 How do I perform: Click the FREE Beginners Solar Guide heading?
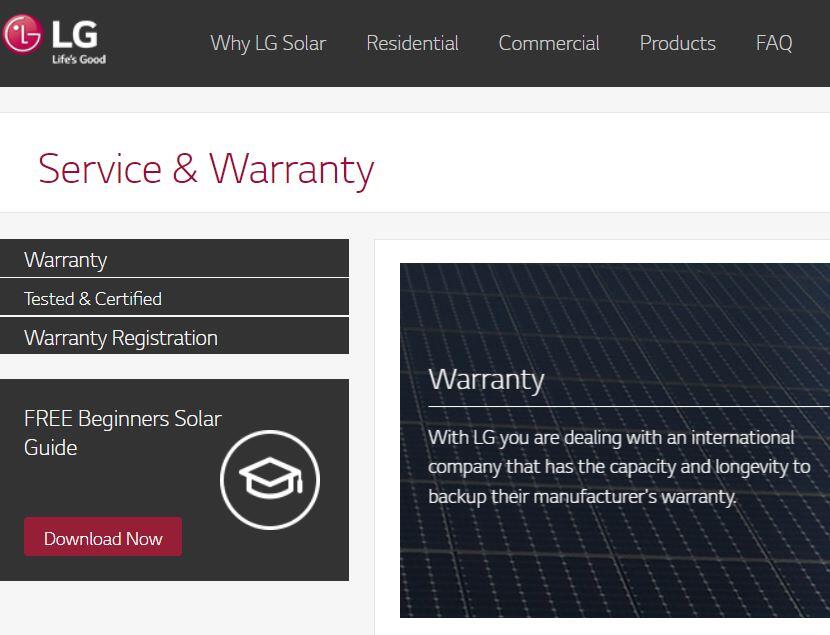coord(122,433)
